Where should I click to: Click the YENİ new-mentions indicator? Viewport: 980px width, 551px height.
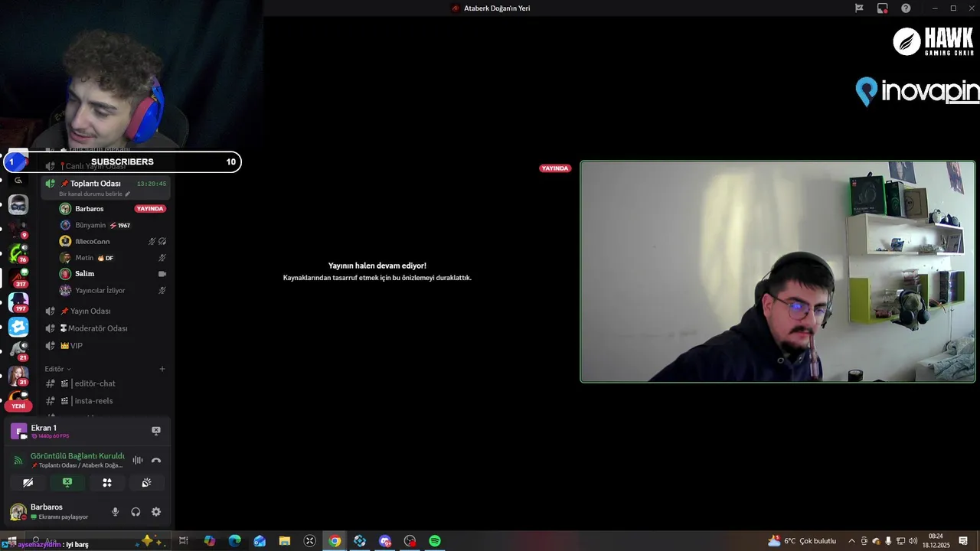pyautogui.click(x=18, y=406)
